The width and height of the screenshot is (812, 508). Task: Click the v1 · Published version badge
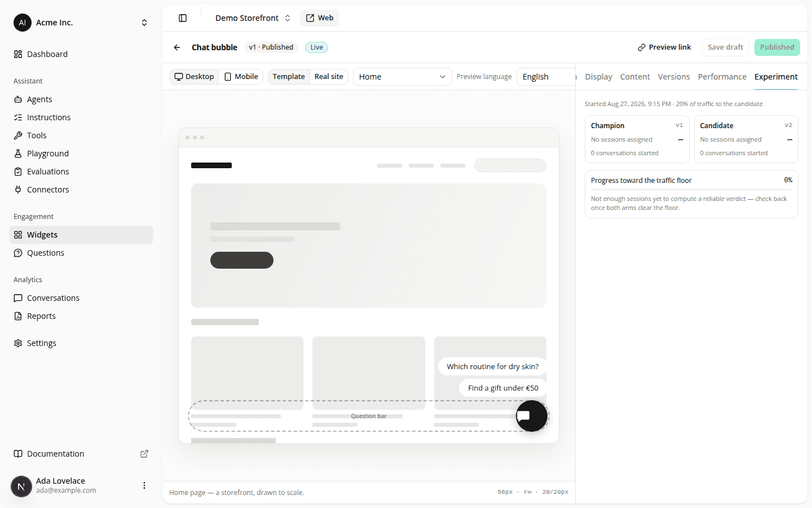[x=271, y=47]
